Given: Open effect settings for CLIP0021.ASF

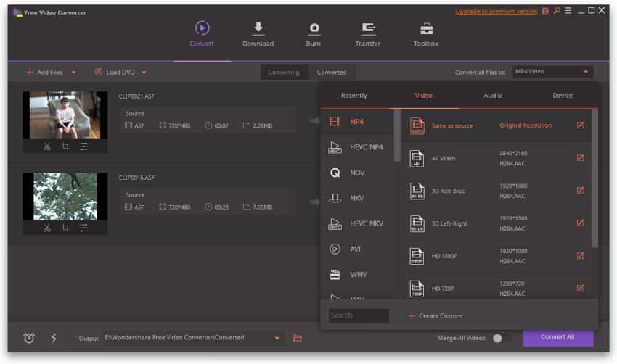Looking at the screenshot, I should coord(83,146).
